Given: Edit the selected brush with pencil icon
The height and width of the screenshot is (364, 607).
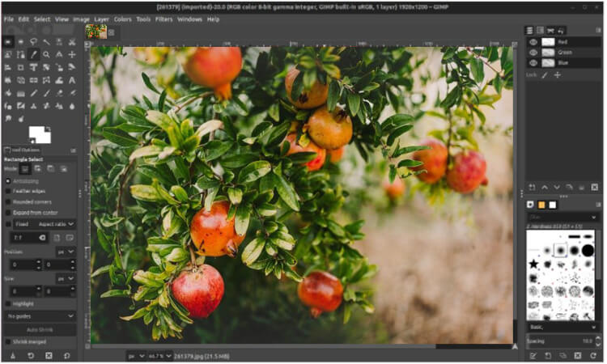Looking at the screenshot, I should pyautogui.click(x=533, y=355).
